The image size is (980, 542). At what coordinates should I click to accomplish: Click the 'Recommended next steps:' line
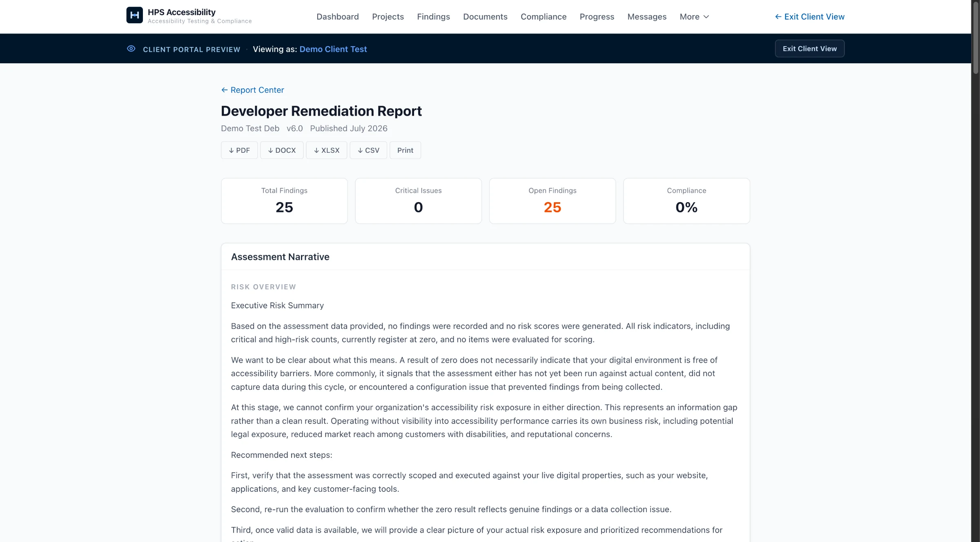coord(282,455)
